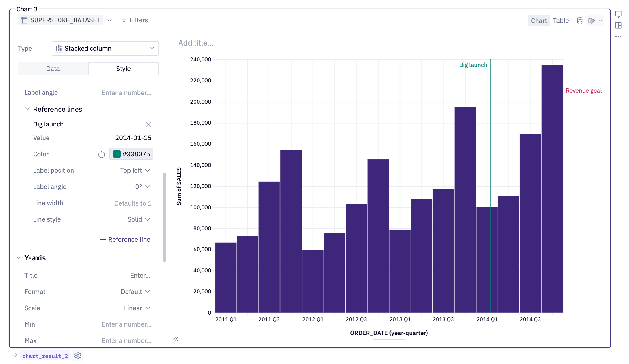Collapse the style sidebar with the chevron icon

[175, 339]
